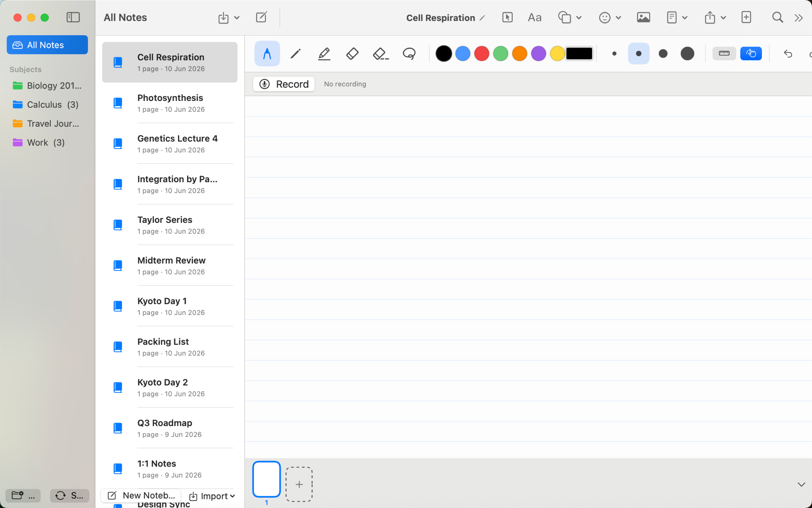Select the Highlighter tool
The width and height of the screenshot is (812, 508).
coord(324,53)
